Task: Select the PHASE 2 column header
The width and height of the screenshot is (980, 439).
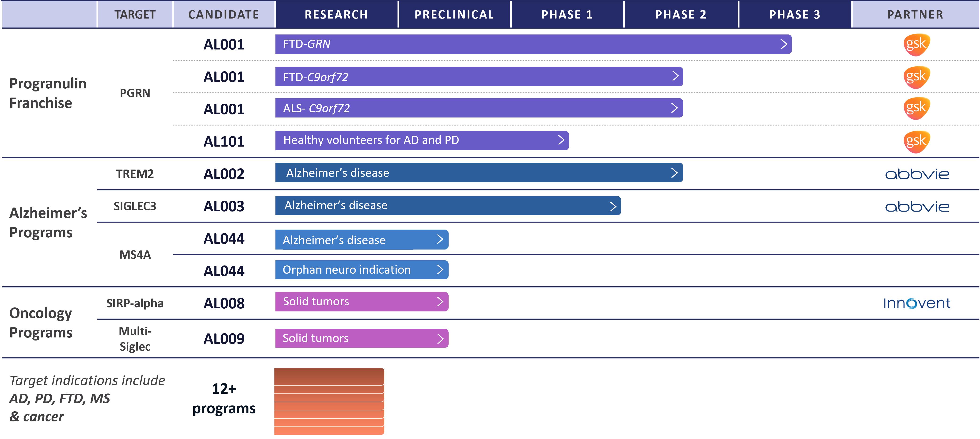Action: click(x=681, y=15)
